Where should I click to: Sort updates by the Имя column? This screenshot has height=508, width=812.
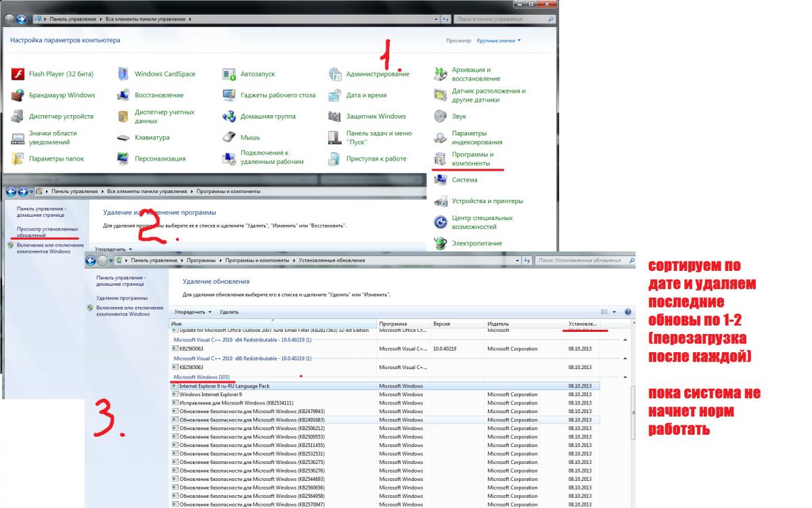(x=273, y=324)
